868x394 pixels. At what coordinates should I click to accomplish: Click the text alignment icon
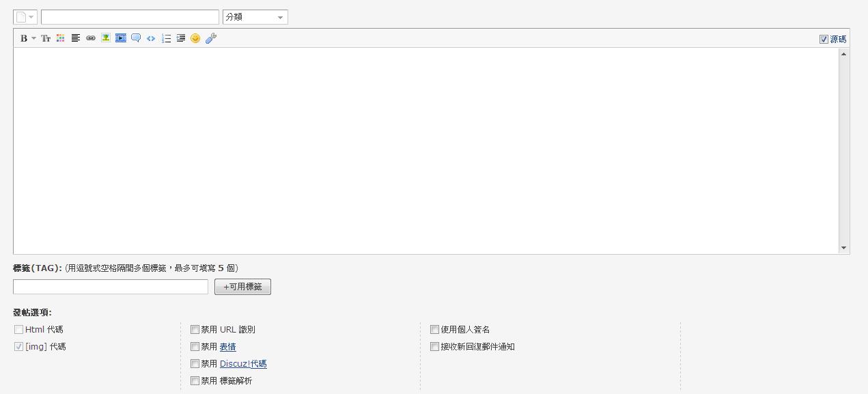click(76, 38)
